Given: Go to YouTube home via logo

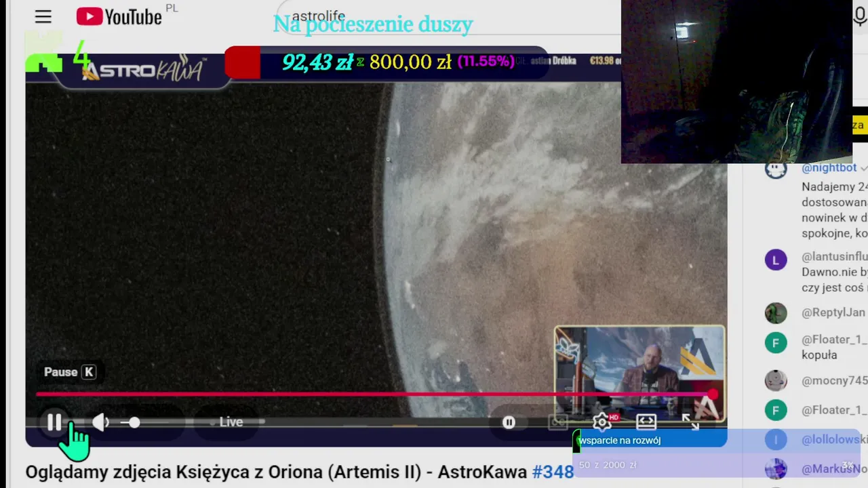Looking at the screenshot, I should point(119,17).
